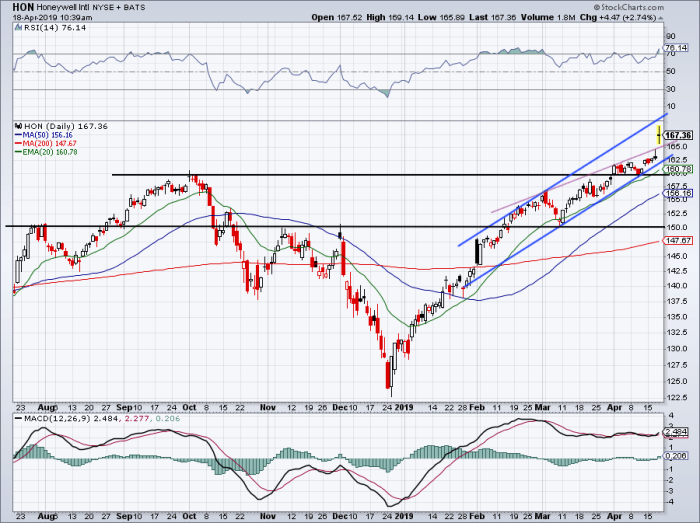Click the 147.67 MA(200) price tag

(x=678, y=241)
